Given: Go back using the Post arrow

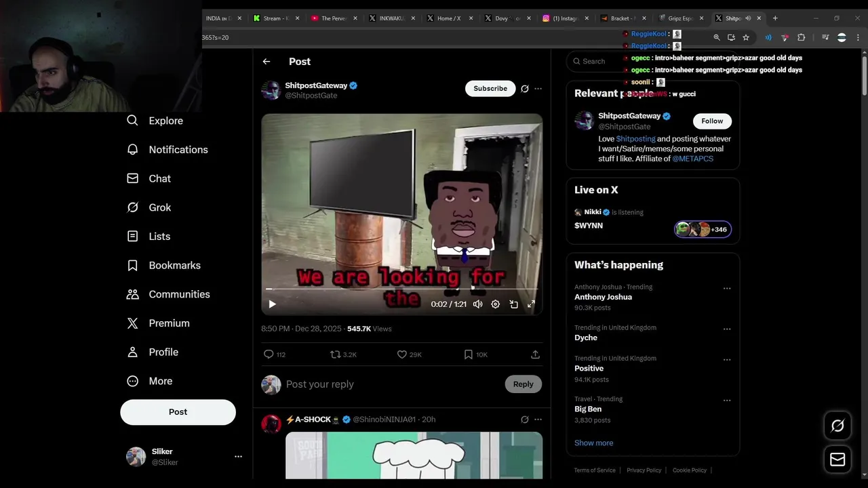Looking at the screenshot, I should [x=267, y=62].
